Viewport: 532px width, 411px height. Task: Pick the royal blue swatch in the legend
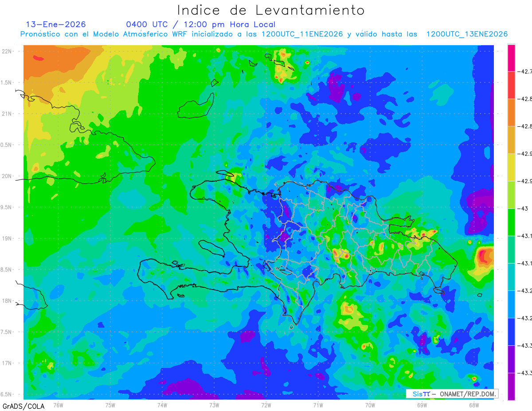click(511, 332)
